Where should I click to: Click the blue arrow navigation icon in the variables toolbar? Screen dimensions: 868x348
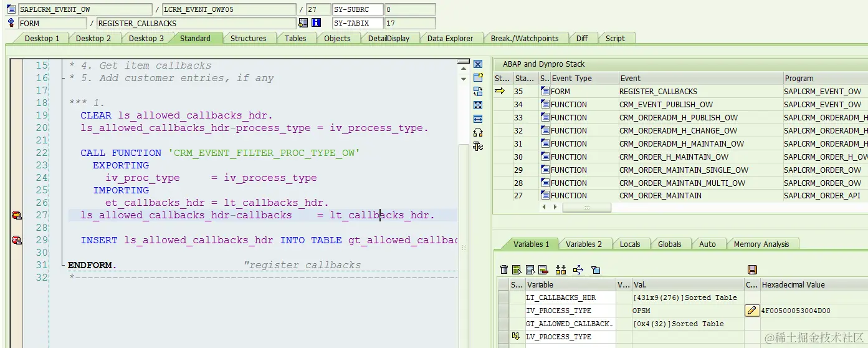pyautogui.click(x=578, y=269)
